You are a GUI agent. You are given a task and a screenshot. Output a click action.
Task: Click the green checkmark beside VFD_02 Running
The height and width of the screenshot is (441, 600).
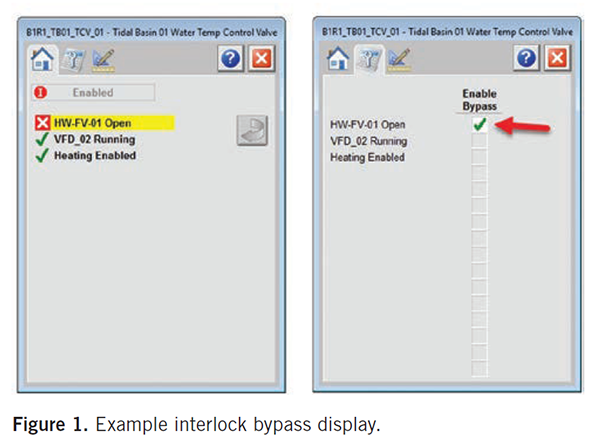[41, 140]
